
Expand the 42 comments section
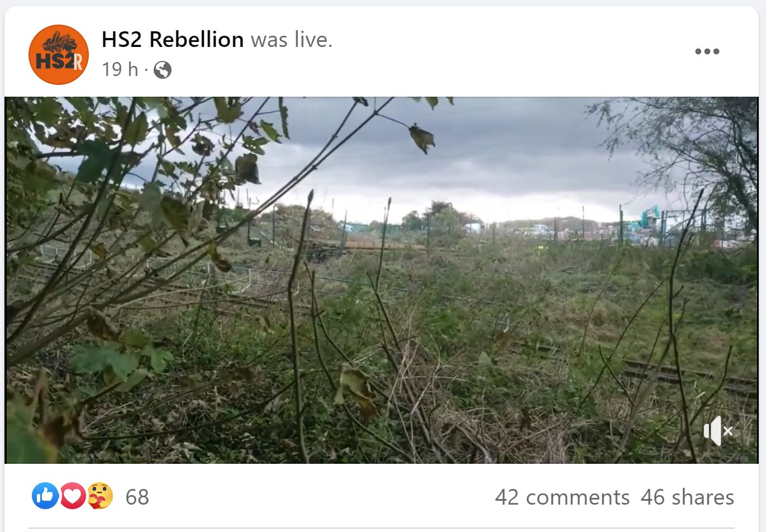pyautogui.click(x=562, y=497)
